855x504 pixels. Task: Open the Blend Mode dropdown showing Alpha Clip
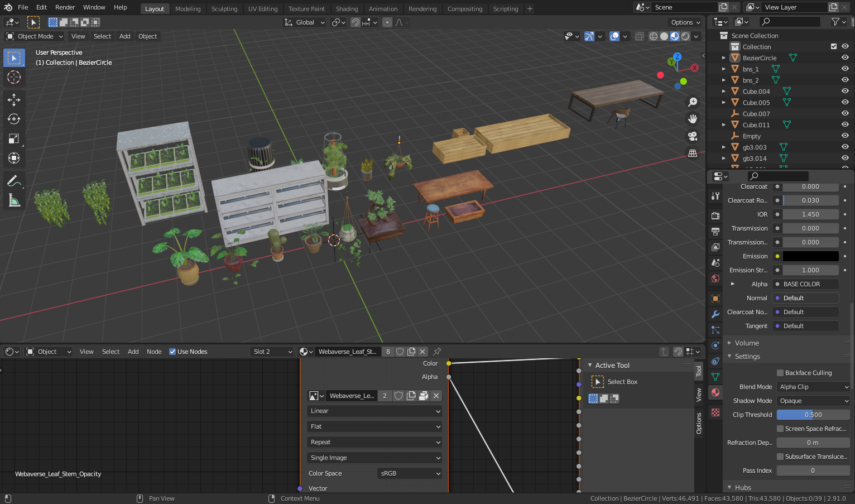(813, 386)
